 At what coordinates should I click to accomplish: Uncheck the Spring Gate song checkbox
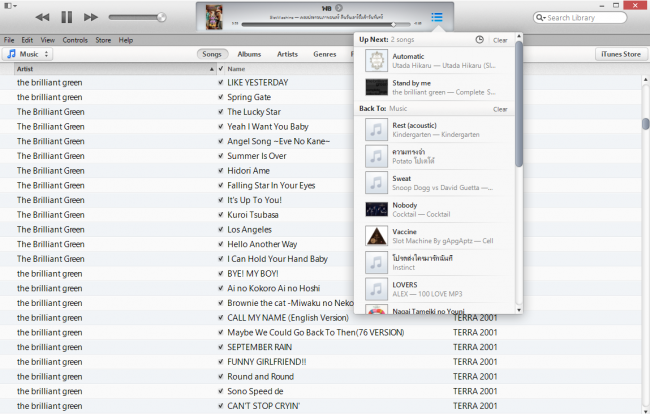tap(221, 97)
